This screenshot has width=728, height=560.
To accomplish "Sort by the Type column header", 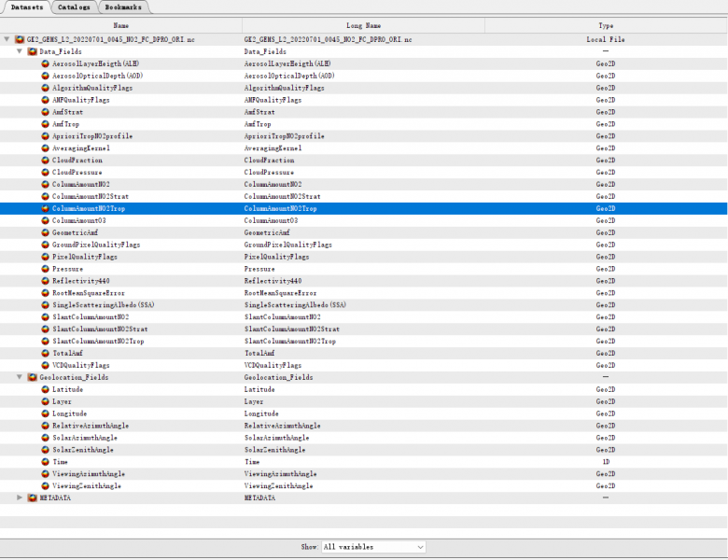I will click(606, 25).
